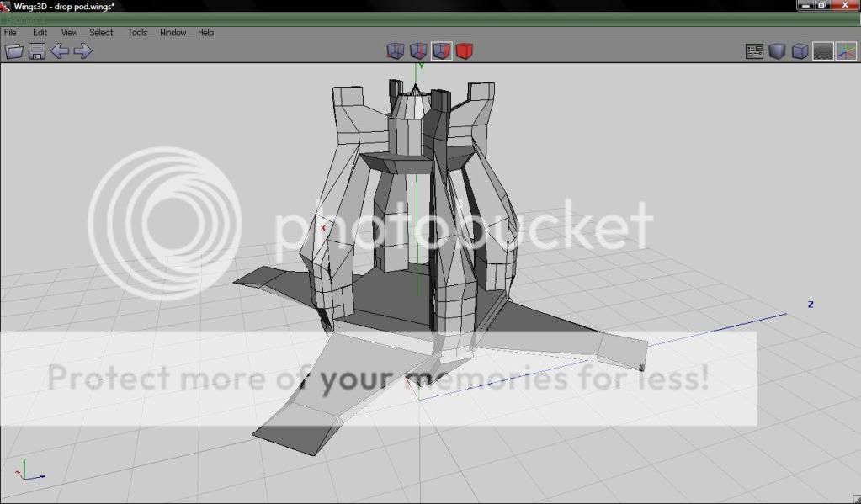This screenshot has height=504, width=861.
Task: Toggle axes display icon
Action: coord(845,51)
